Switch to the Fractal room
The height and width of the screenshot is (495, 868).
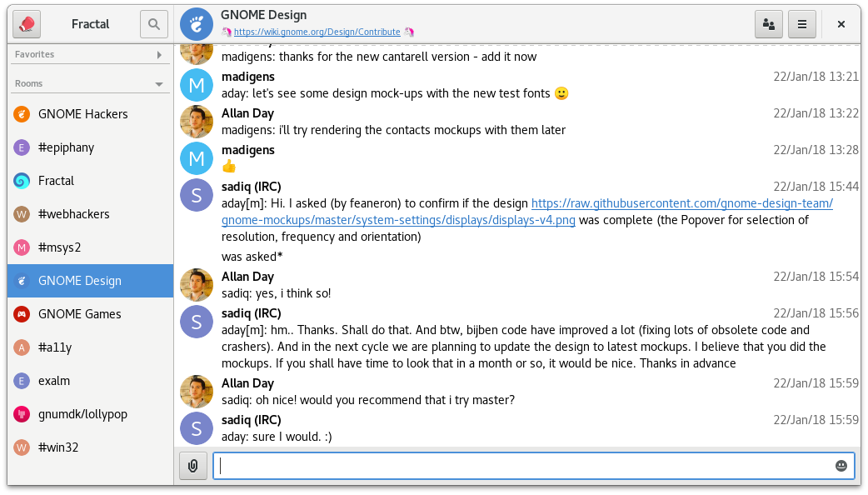click(x=90, y=181)
